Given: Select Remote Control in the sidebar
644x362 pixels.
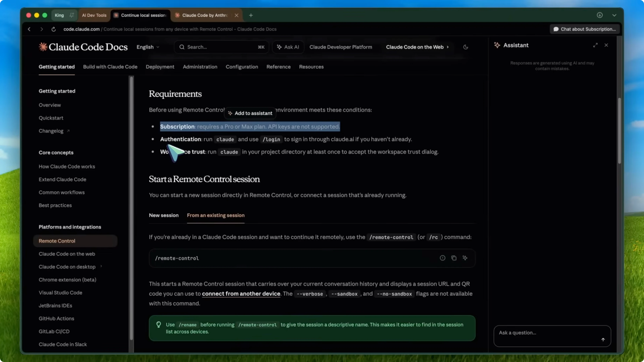Looking at the screenshot, I should pos(57,241).
